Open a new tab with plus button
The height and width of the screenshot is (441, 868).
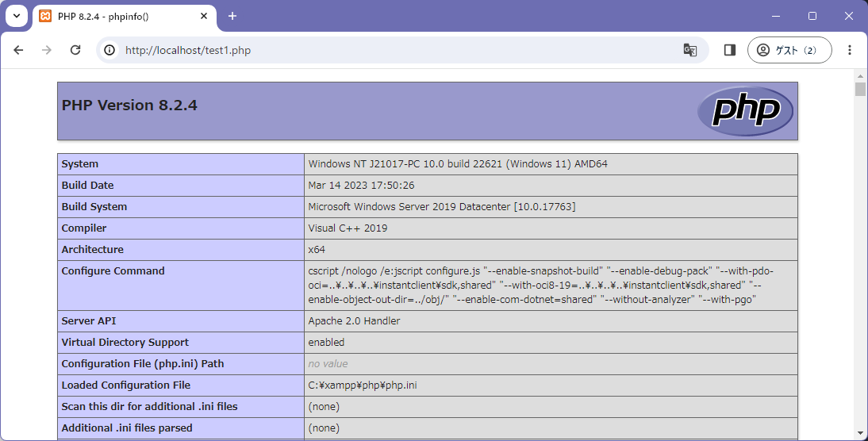(x=232, y=16)
